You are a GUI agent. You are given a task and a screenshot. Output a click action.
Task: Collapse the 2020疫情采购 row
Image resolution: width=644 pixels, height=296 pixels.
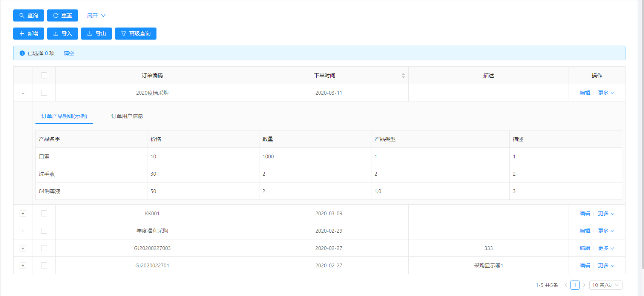[23, 93]
